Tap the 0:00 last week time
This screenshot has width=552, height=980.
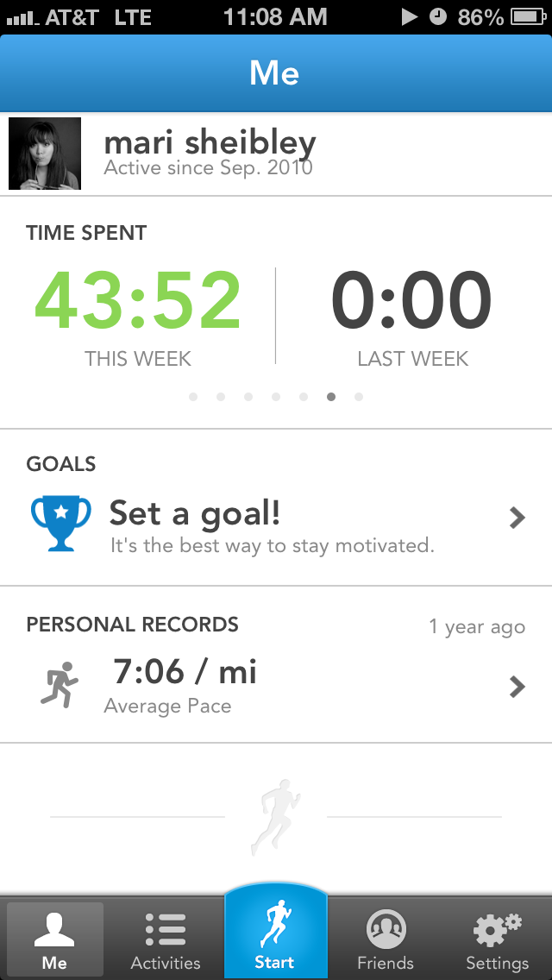coord(411,301)
